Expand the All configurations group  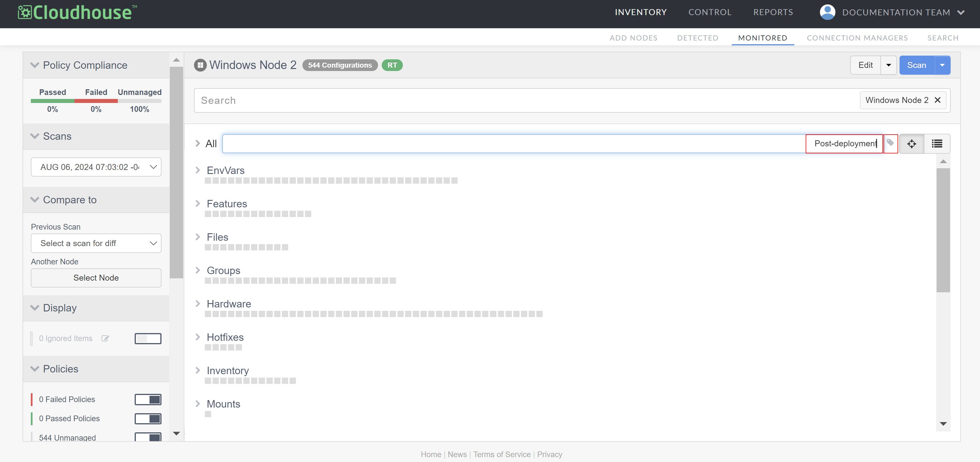[197, 143]
